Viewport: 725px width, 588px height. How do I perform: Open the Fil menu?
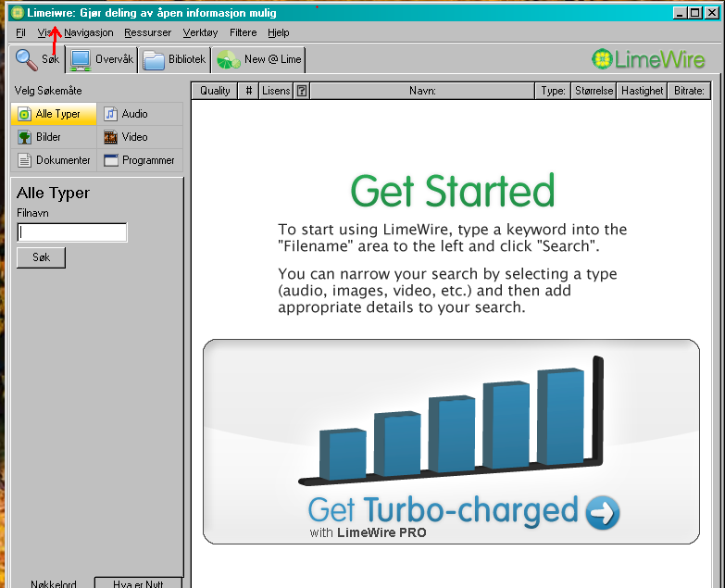20,32
